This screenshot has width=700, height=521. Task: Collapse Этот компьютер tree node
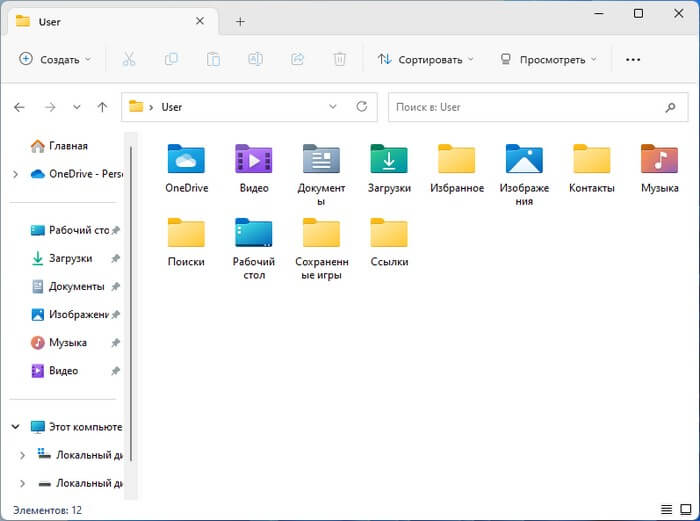(16, 427)
